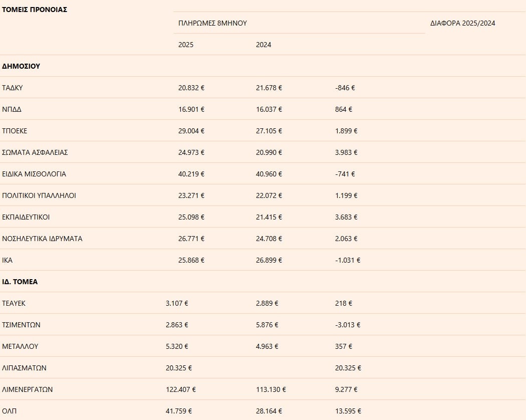Select the ΤΠΟΕΚ row label
Viewport: 526px width, 420px height.
[x=15, y=131]
